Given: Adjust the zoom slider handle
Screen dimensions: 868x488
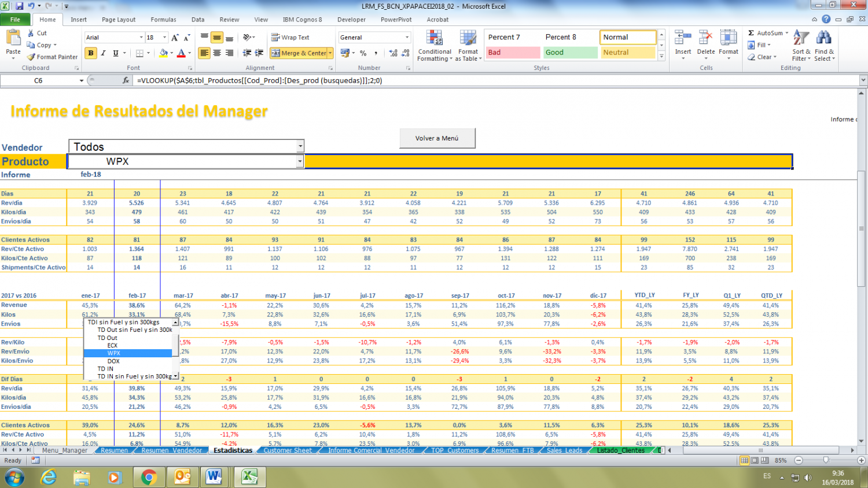Looking at the screenshot, I should point(826,460).
